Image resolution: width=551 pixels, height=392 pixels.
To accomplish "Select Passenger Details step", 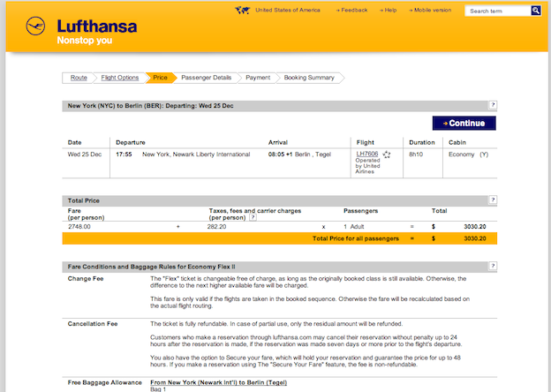I will pyautogui.click(x=207, y=78).
